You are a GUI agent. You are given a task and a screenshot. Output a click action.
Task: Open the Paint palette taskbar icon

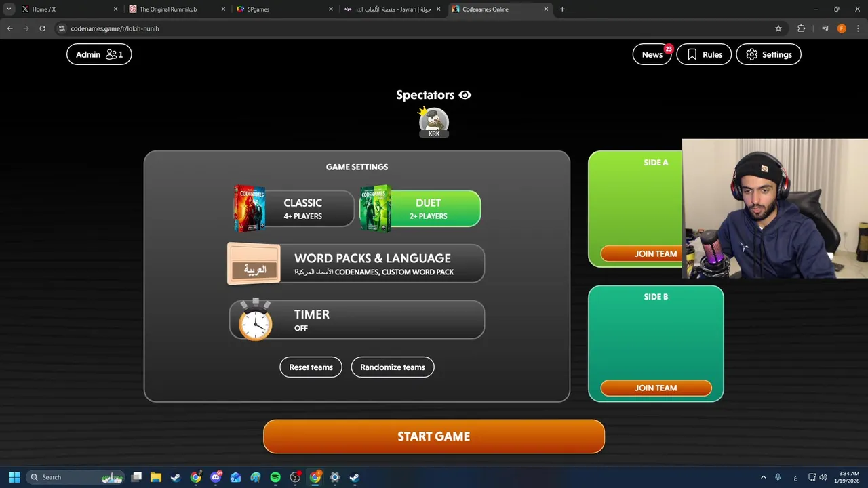255,477
